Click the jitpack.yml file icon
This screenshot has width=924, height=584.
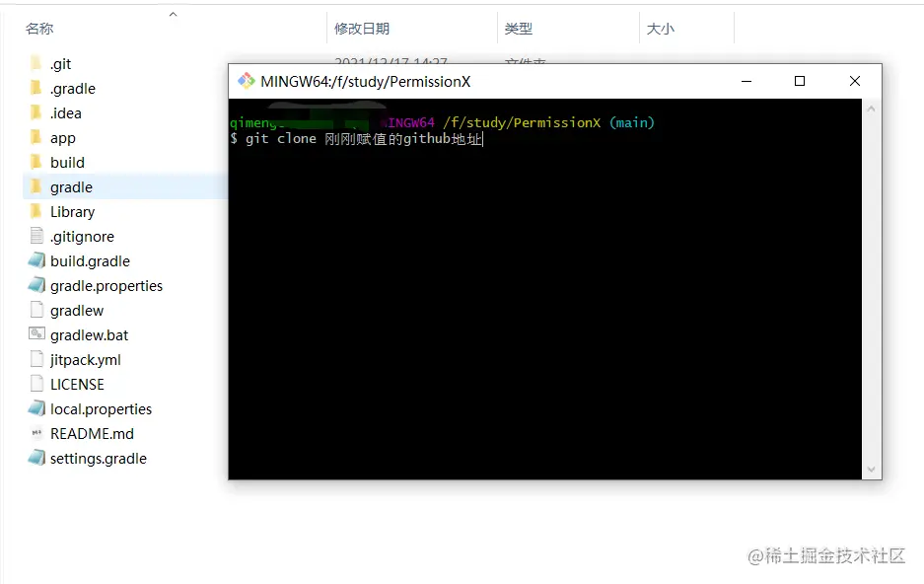pyautogui.click(x=36, y=359)
